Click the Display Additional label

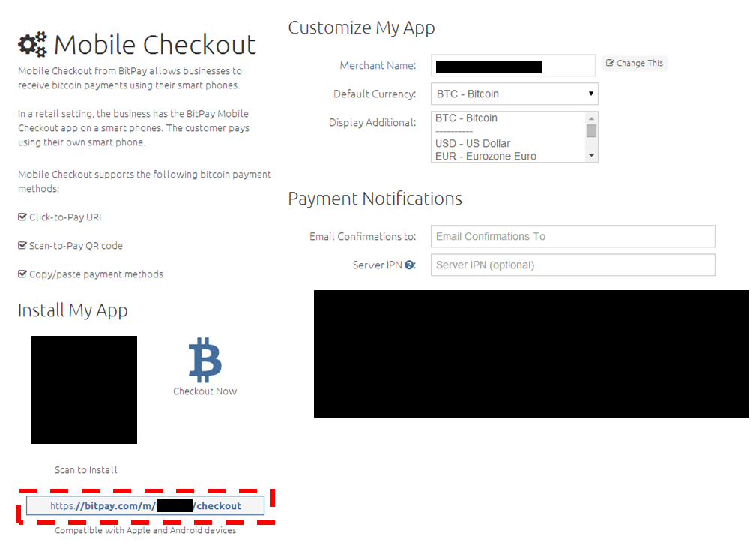pyautogui.click(x=372, y=122)
